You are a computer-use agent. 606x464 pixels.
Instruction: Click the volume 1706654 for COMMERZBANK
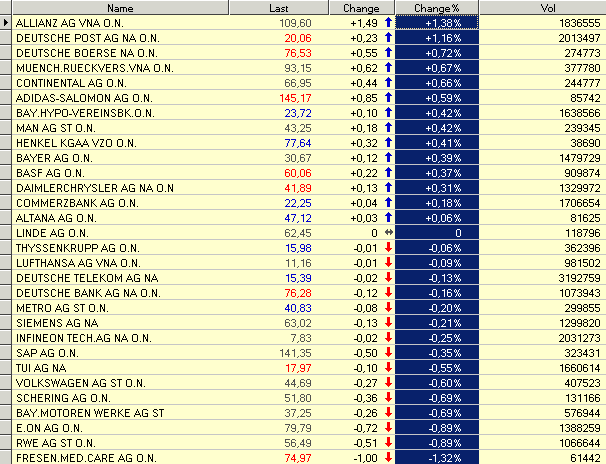[579, 203]
